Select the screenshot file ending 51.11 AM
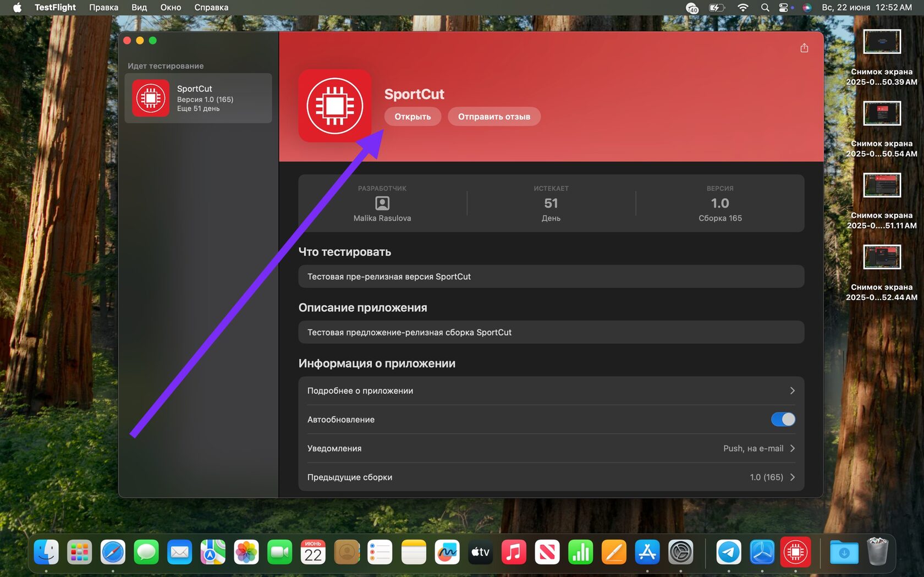Viewport: 924px width, 577px height. pos(882,201)
